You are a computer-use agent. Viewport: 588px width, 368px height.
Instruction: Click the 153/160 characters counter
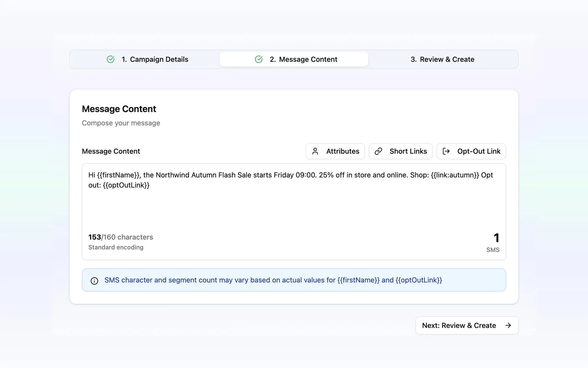click(121, 237)
